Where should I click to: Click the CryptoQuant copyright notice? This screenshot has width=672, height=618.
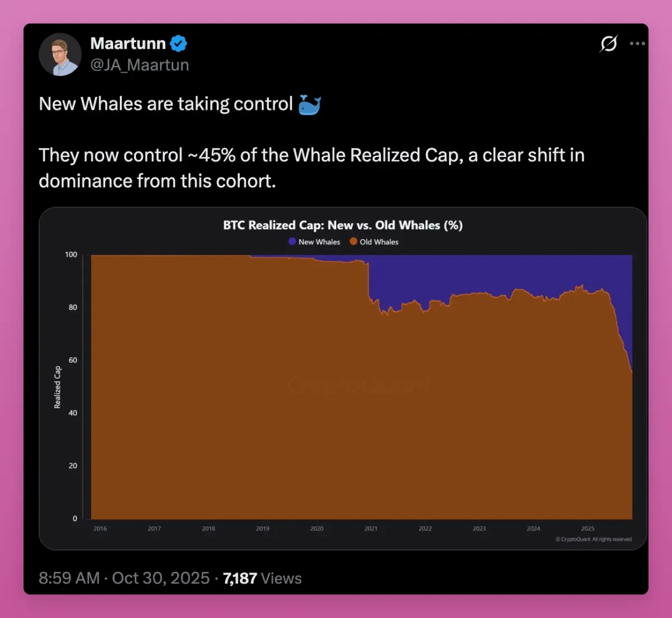(594, 540)
